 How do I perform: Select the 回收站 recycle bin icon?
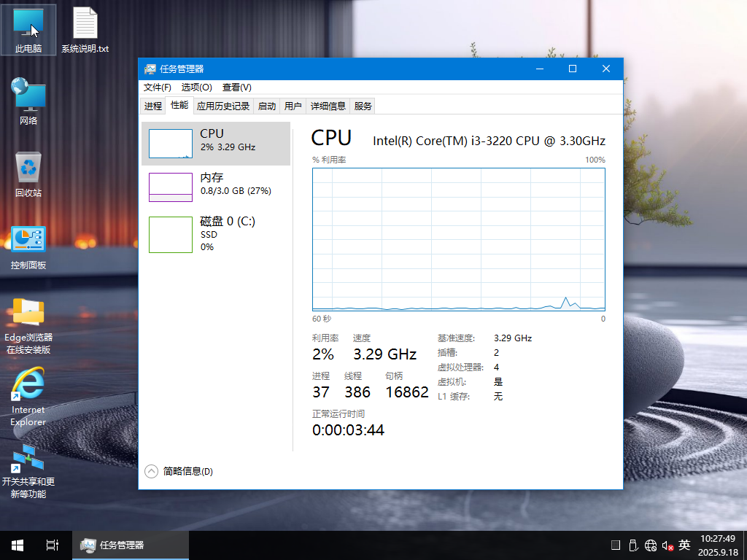coord(28,174)
